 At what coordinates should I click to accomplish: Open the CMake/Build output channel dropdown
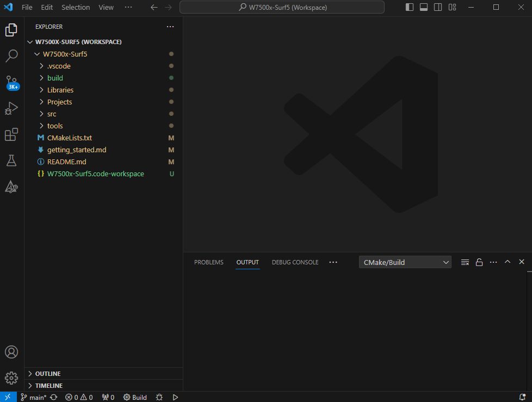point(405,262)
